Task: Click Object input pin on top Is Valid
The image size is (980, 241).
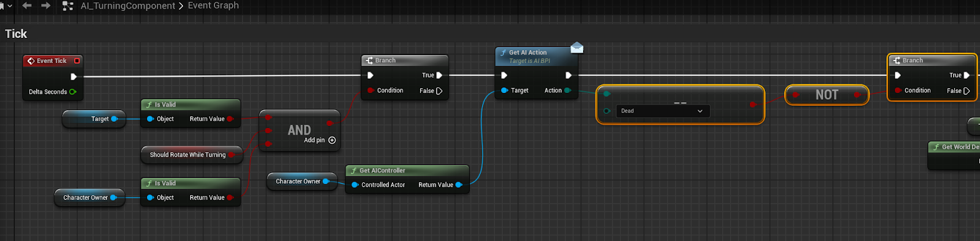Action: tap(150, 119)
